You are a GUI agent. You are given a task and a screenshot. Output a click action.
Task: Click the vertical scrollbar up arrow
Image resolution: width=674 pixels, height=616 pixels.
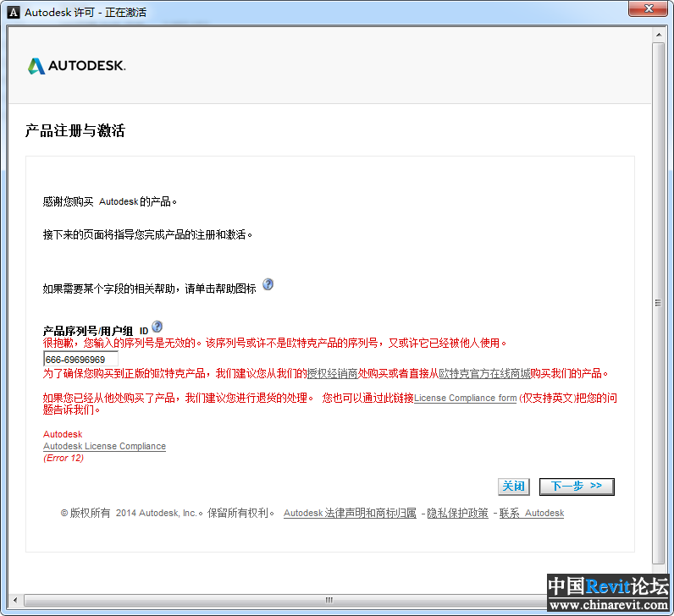coord(659,36)
